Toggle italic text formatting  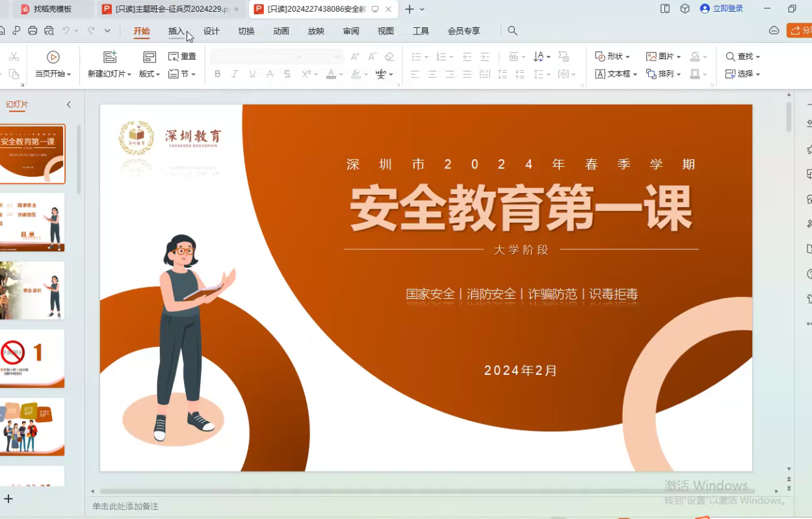click(x=235, y=74)
